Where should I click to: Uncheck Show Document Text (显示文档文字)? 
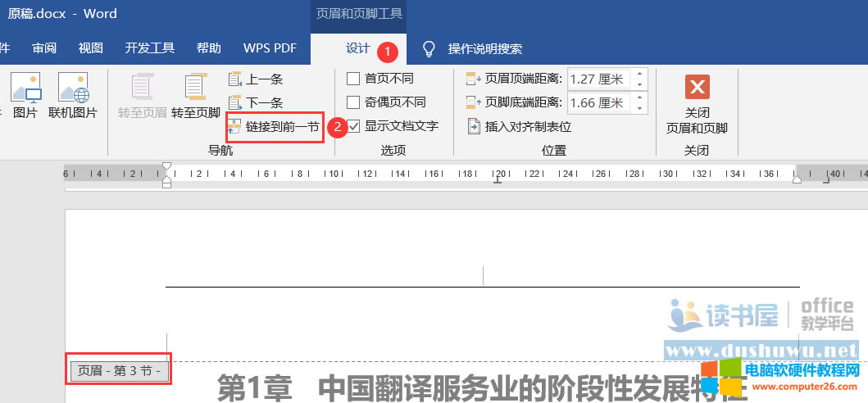pyautogui.click(x=354, y=126)
